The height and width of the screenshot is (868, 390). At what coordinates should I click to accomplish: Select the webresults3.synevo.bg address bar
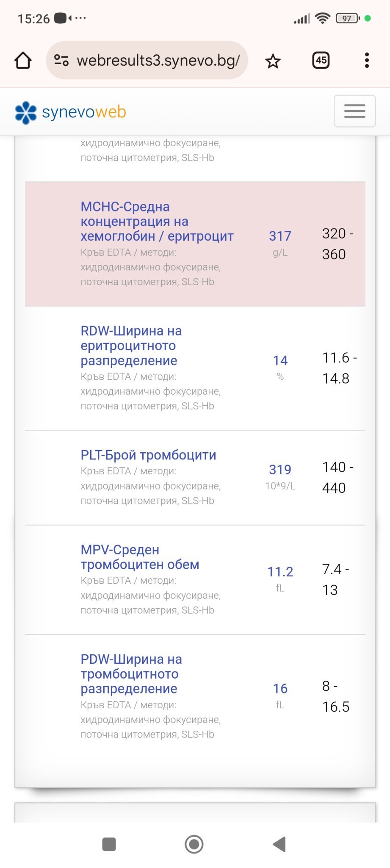[x=158, y=61]
